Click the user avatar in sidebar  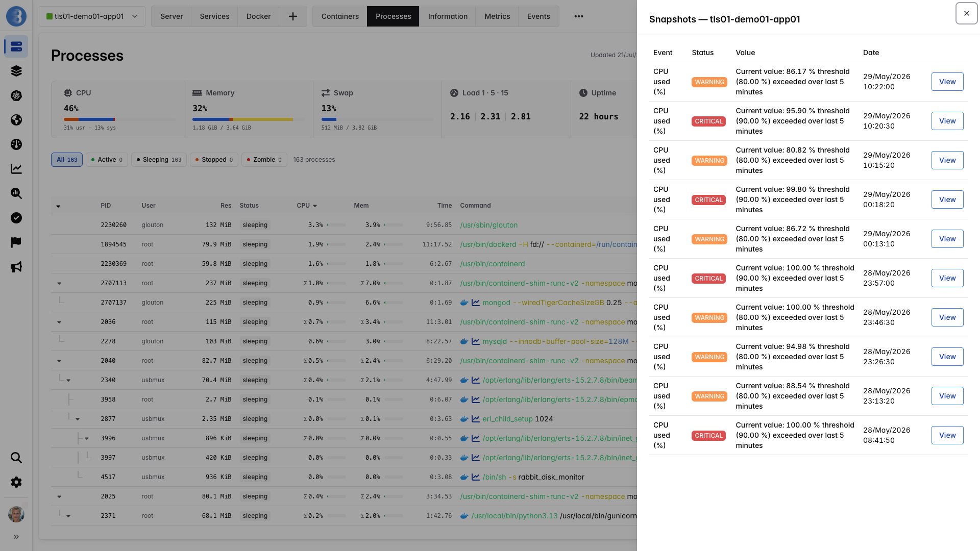click(x=16, y=514)
